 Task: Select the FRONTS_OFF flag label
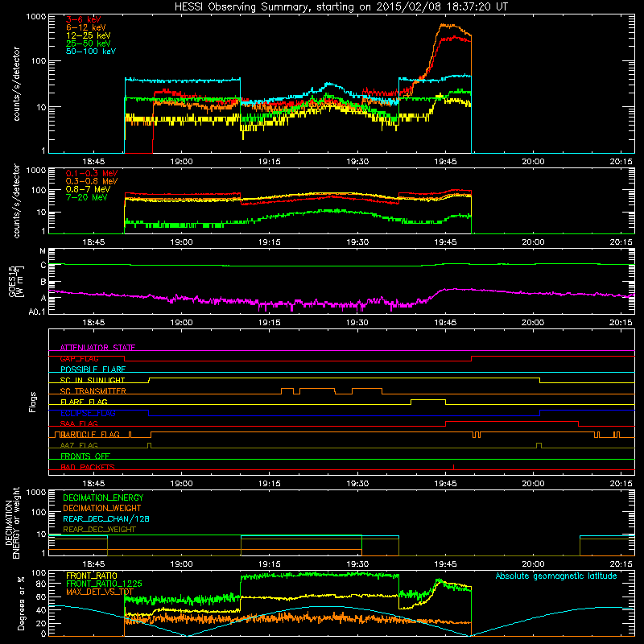click(x=85, y=456)
